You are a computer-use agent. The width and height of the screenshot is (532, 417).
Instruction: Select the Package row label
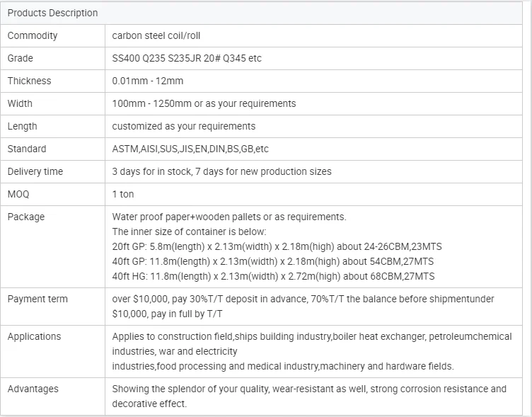click(26, 217)
